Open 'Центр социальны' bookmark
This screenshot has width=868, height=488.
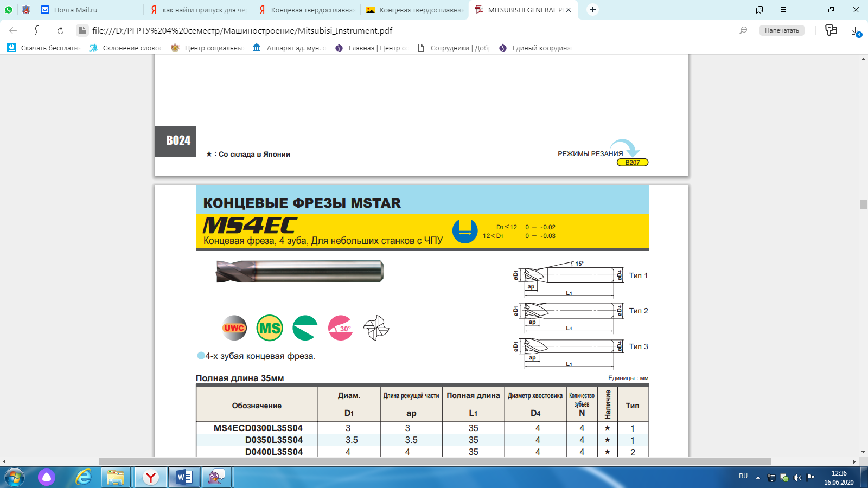207,48
